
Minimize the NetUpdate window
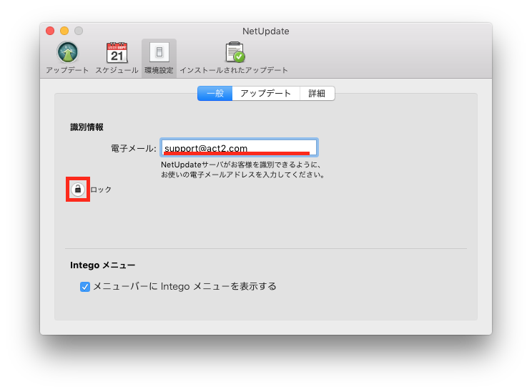pos(64,31)
